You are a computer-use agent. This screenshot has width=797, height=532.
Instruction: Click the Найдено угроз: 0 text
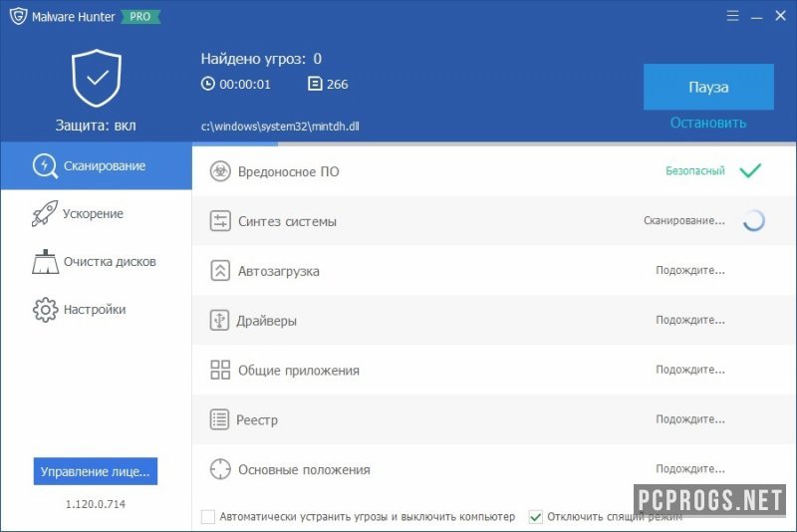(x=261, y=59)
